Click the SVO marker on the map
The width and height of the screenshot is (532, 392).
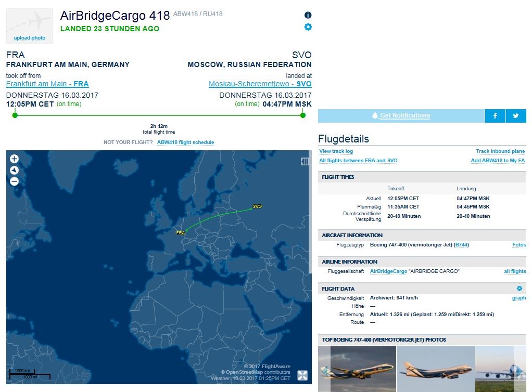pos(257,206)
